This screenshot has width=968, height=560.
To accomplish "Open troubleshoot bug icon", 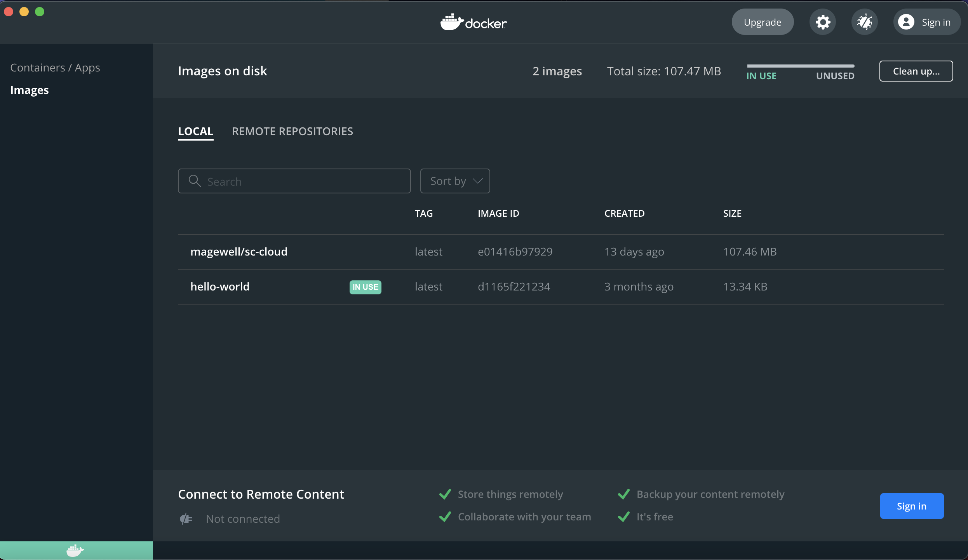I will (x=864, y=22).
